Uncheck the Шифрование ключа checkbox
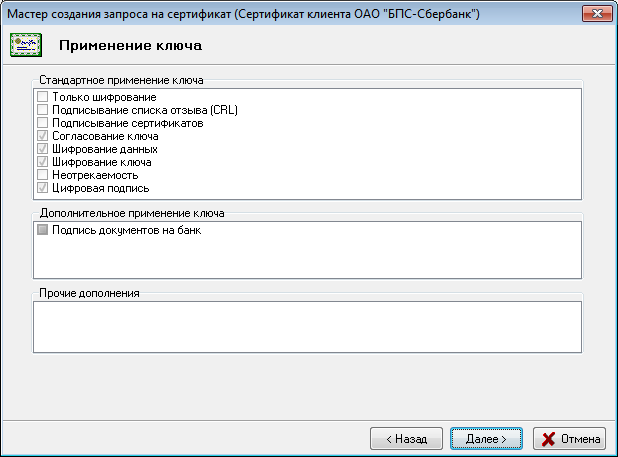This screenshot has width=618, height=457. [x=42, y=162]
